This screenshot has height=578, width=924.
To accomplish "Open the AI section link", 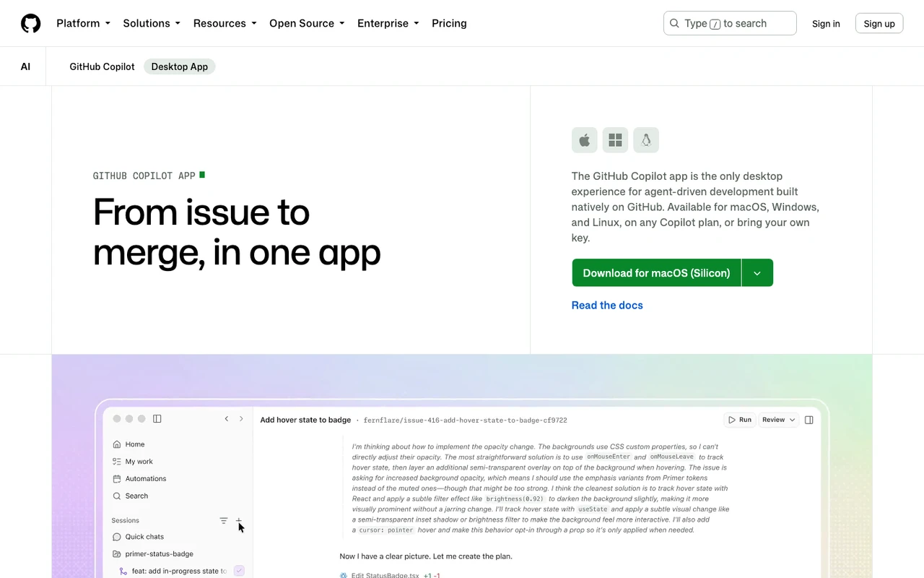I will [25, 66].
